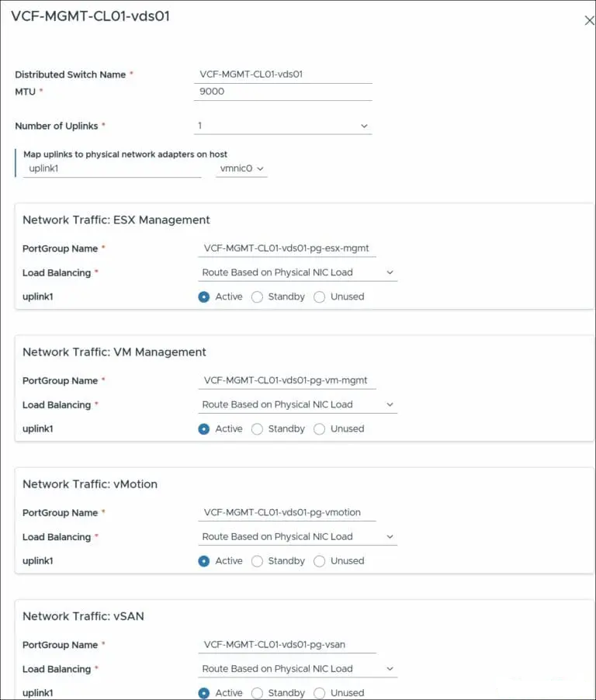
Task: Open ESX Management Load Balancing dropdown
Action: (298, 272)
